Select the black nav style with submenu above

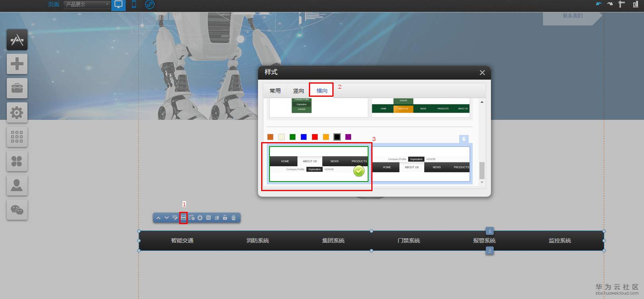[x=421, y=164]
